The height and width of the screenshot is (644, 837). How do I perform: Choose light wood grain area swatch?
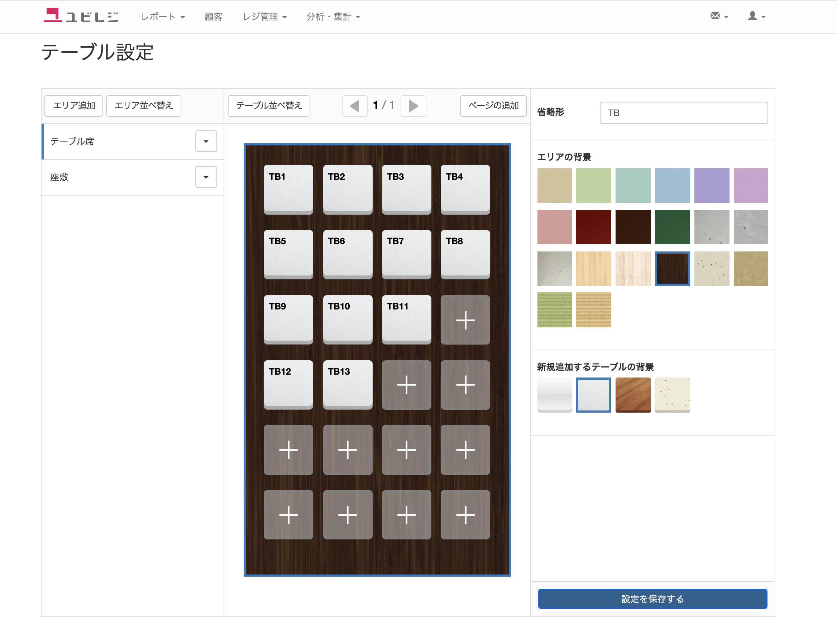593,268
